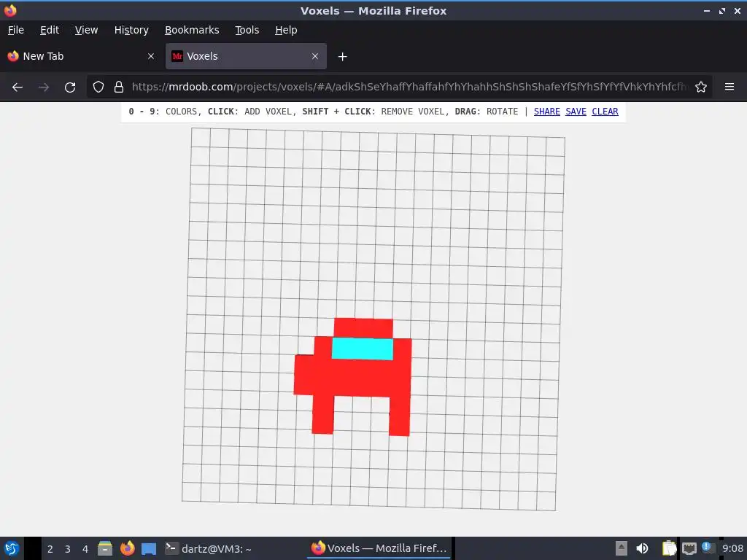
Task: Switch to workspace 3 in the taskbar
Action: [68, 549]
